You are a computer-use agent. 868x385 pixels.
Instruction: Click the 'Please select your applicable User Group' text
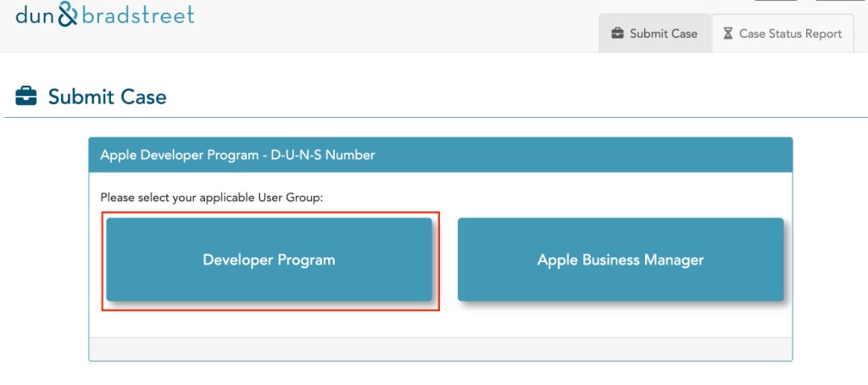pos(211,198)
